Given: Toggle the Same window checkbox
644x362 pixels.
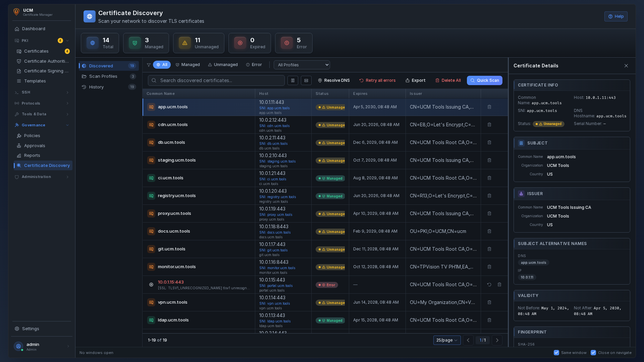Looking at the screenshot, I should tap(556, 353).
